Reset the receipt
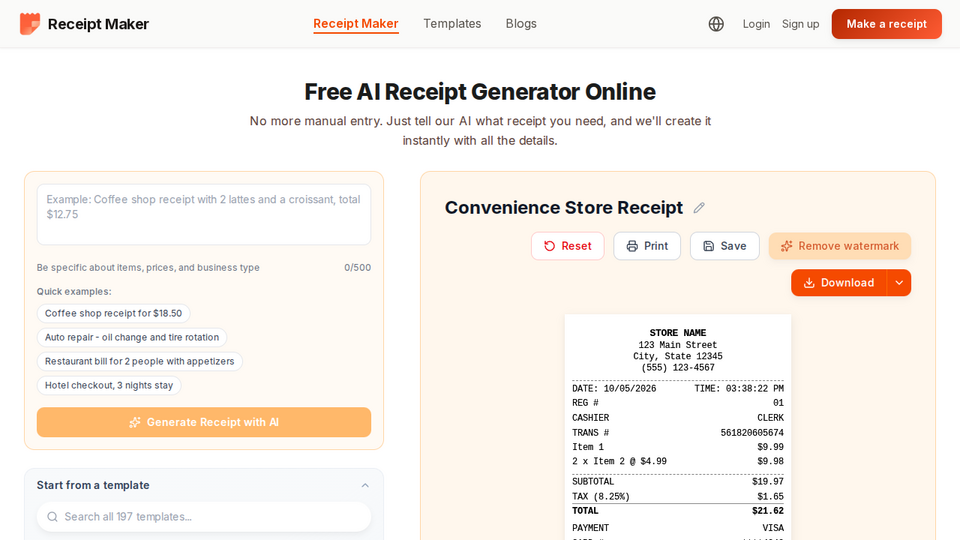This screenshot has width=960, height=540. pyautogui.click(x=568, y=246)
